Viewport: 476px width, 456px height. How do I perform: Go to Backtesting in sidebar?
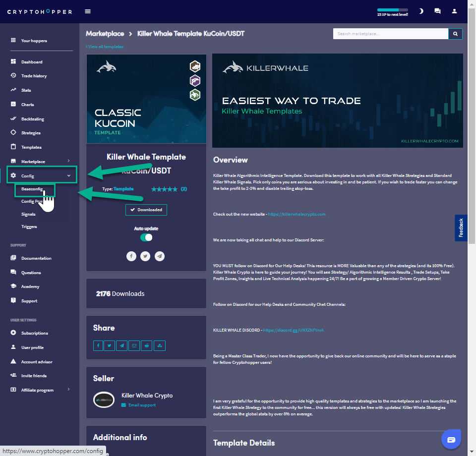[32, 119]
